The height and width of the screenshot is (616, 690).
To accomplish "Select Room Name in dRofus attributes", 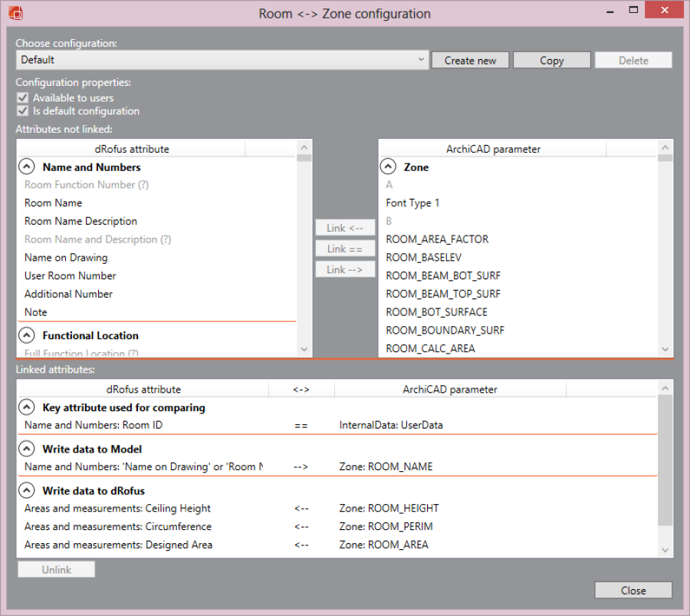I will coord(53,203).
